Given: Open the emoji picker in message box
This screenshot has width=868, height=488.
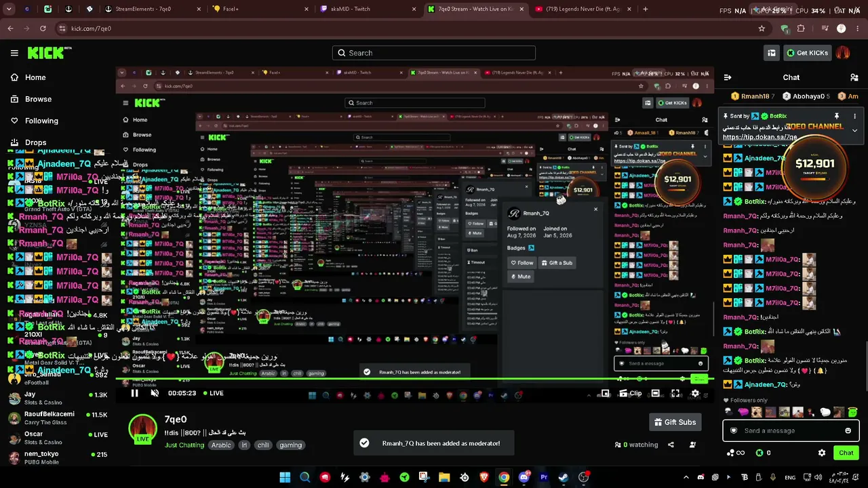Looking at the screenshot, I should (x=848, y=430).
